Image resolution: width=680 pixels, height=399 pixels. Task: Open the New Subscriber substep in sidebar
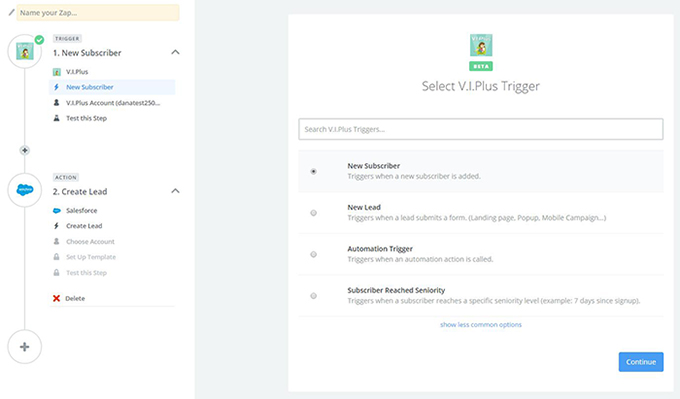(x=112, y=87)
